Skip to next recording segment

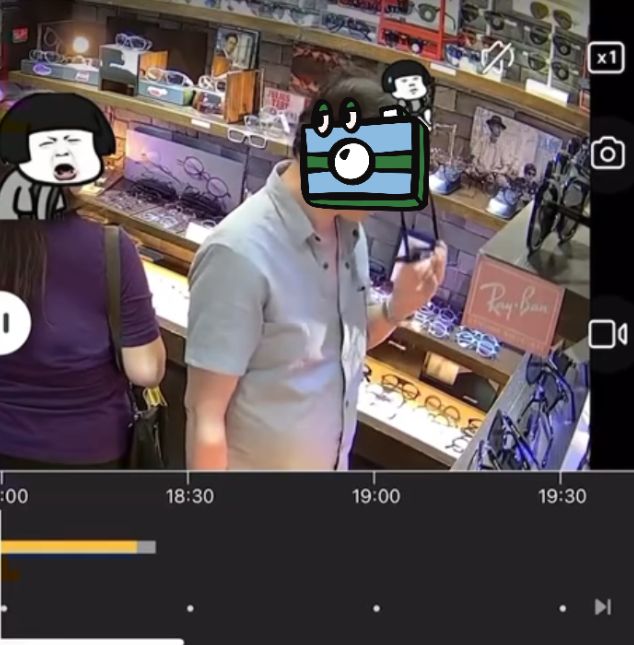(x=603, y=607)
